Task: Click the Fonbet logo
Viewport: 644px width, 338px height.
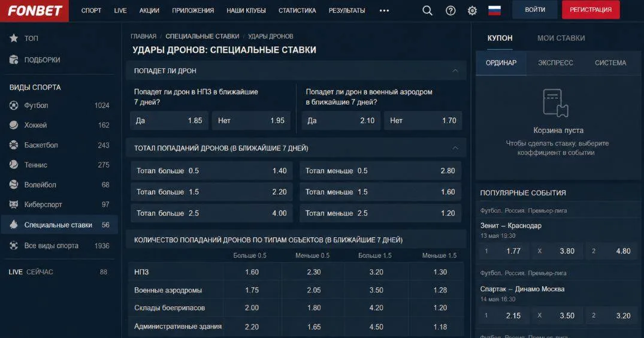Action: (35, 11)
